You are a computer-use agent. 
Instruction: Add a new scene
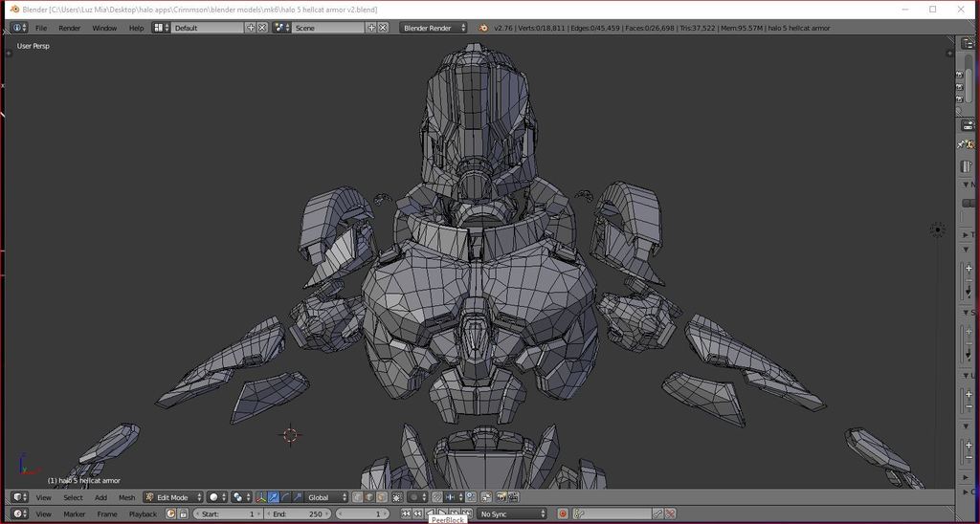[371, 28]
